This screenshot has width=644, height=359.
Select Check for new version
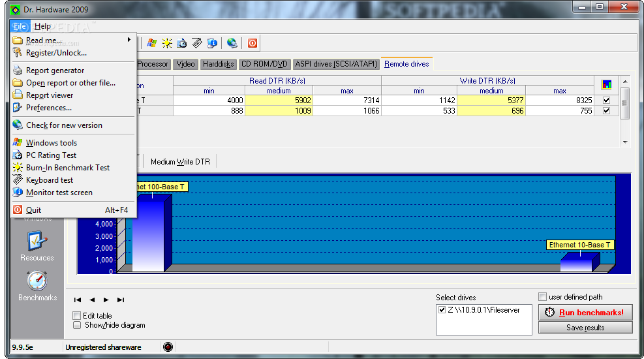coord(72,125)
